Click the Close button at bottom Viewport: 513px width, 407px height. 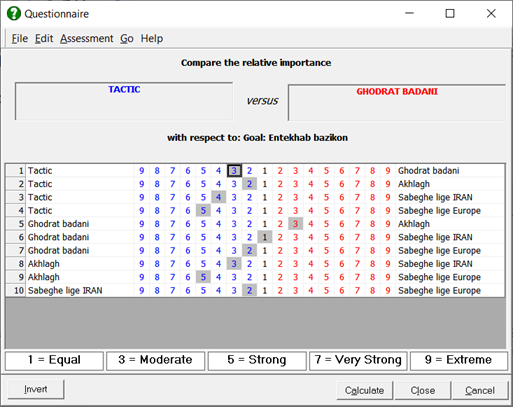(x=423, y=390)
